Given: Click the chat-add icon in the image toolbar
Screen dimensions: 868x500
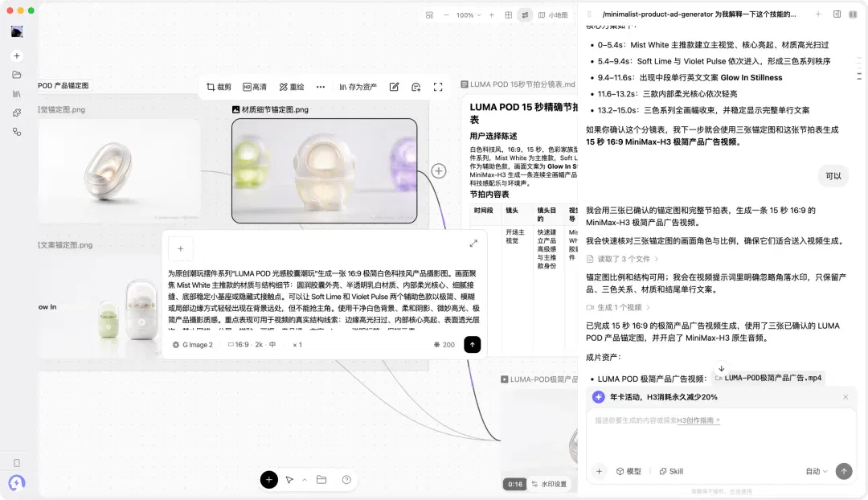Looking at the screenshot, I should point(416,87).
